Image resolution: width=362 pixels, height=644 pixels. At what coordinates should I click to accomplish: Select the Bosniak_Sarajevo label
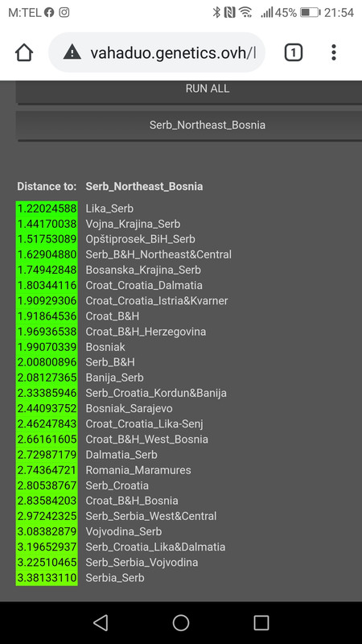coord(130,409)
